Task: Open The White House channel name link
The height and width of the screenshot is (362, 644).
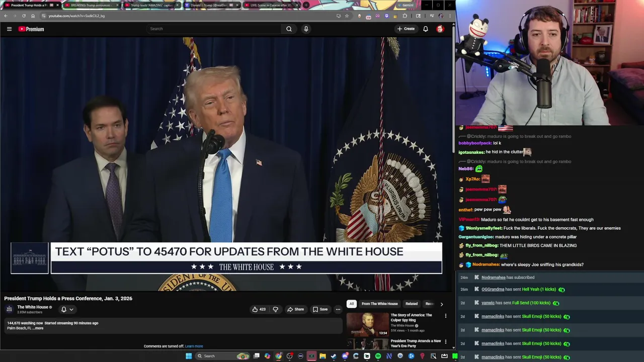Action: click(x=33, y=307)
